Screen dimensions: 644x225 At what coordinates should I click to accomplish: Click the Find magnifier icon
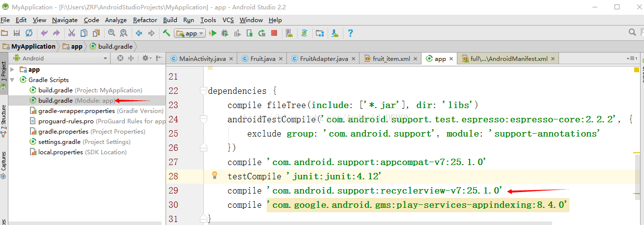(x=112, y=33)
